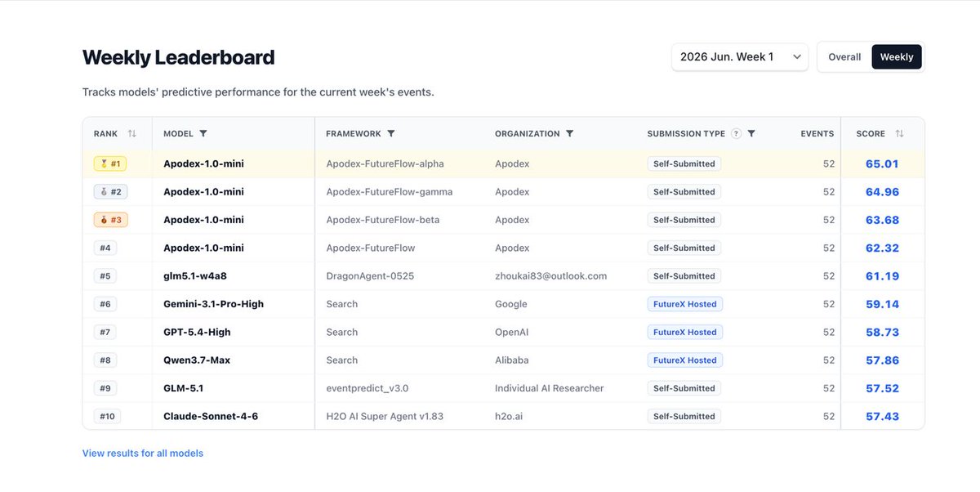This screenshot has width=980, height=492.
Task: Click the score 64.96
Action: pos(882,192)
